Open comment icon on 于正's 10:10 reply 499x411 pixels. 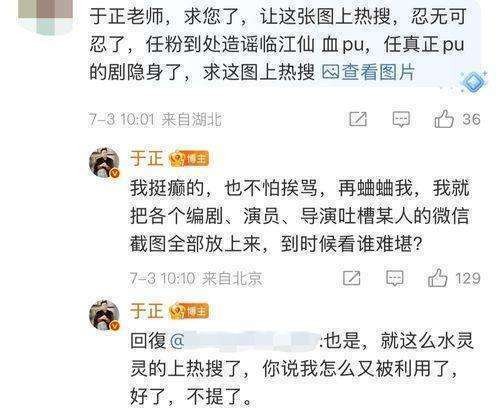(395, 278)
